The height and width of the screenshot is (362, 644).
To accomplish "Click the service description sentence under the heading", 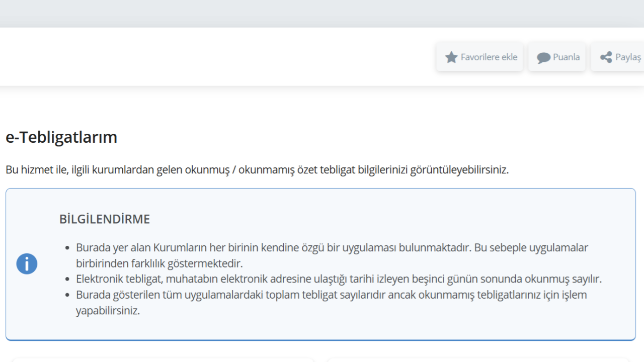I will click(257, 170).
